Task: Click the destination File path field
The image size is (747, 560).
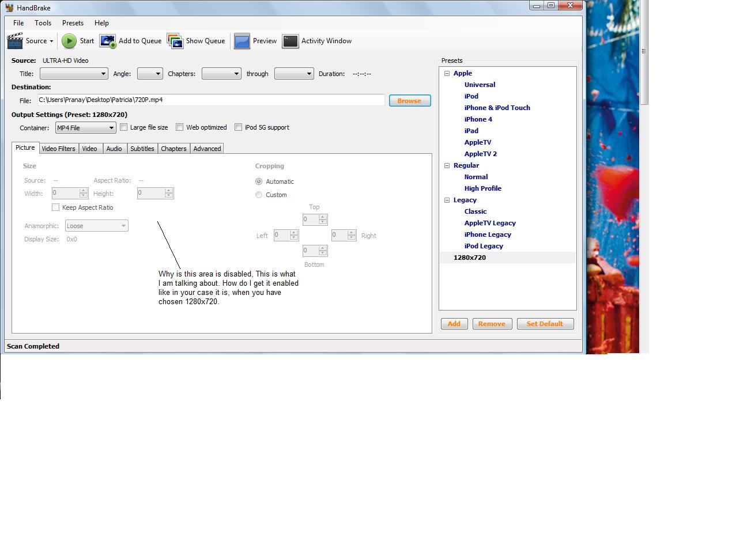Action: (211, 100)
